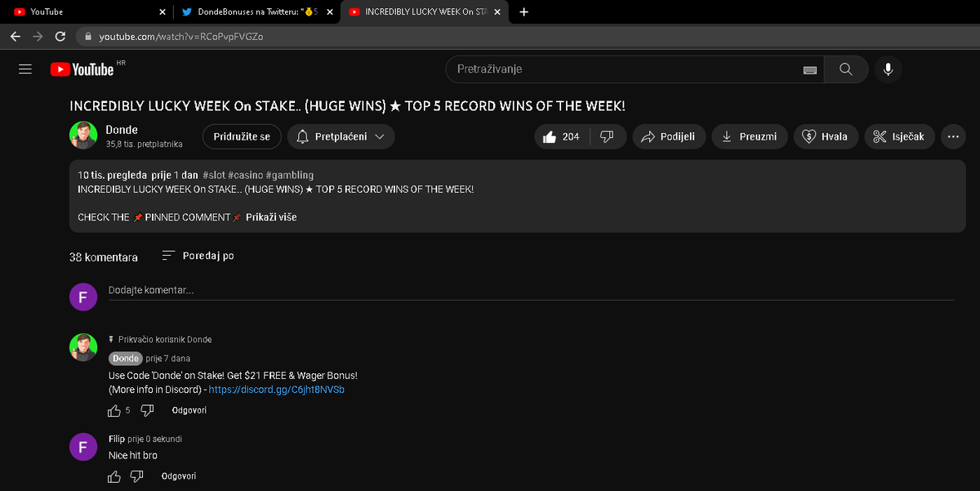Go forward with browser forward arrow
This screenshot has height=491, width=980.
tap(38, 37)
